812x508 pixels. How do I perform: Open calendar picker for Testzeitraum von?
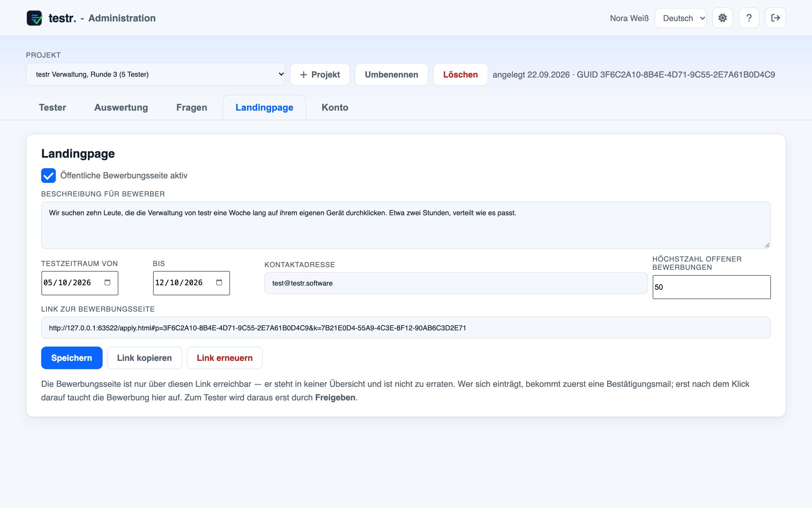pyautogui.click(x=108, y=283)
